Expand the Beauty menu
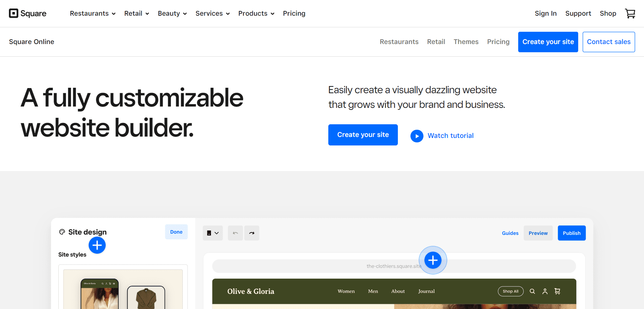Viewport: 644px width, 309px height. (172, 13)
